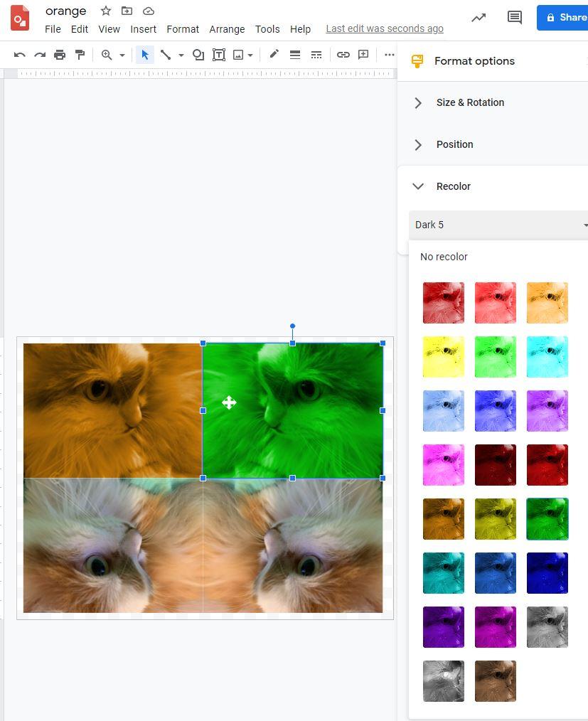
Task: Open the Shape tool
Action: click(198, 55)
